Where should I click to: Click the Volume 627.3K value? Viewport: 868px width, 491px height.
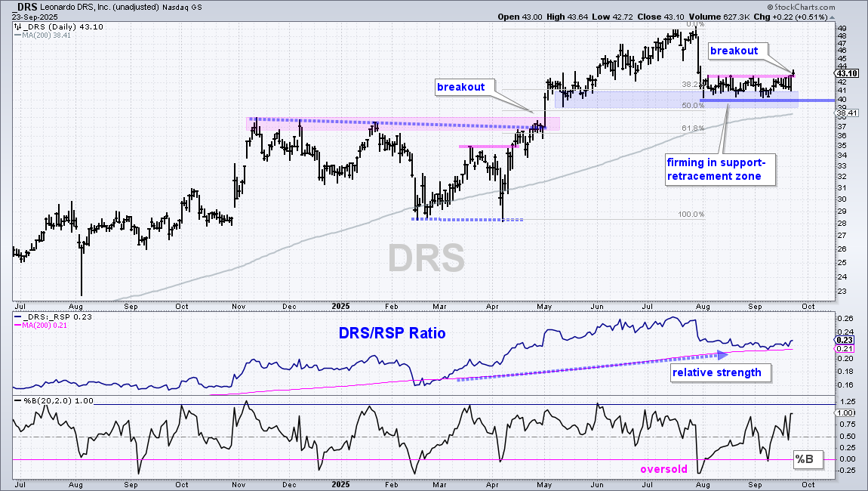coord(719,17)
